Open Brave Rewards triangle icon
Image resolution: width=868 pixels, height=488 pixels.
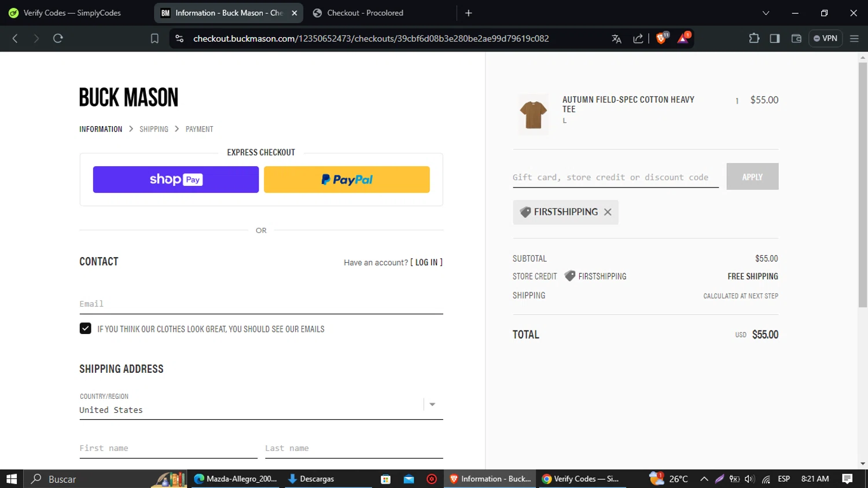(x=683, y=38)
